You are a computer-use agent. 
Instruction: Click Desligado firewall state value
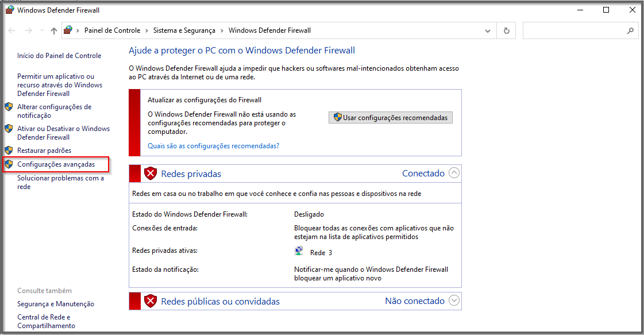[309, 214]
